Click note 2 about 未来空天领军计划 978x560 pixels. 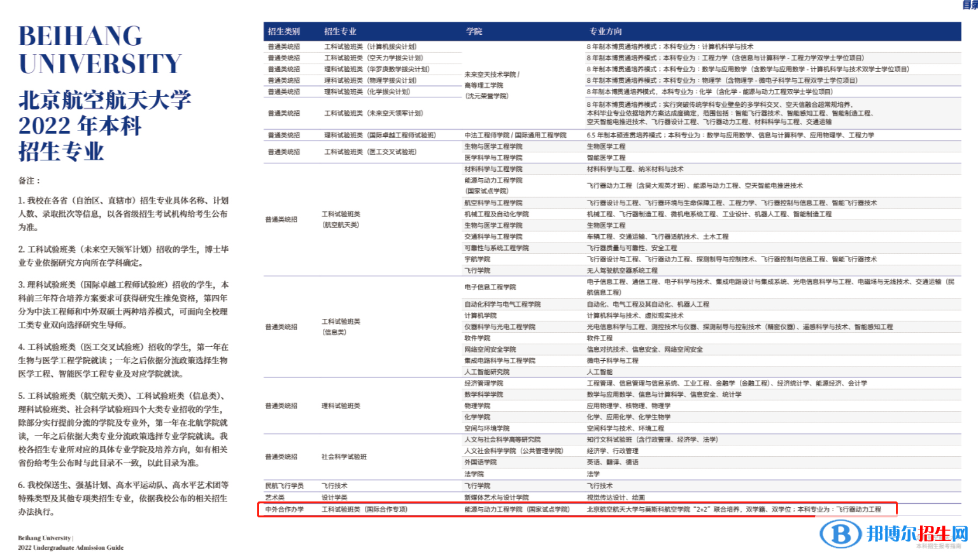(123, 256)
